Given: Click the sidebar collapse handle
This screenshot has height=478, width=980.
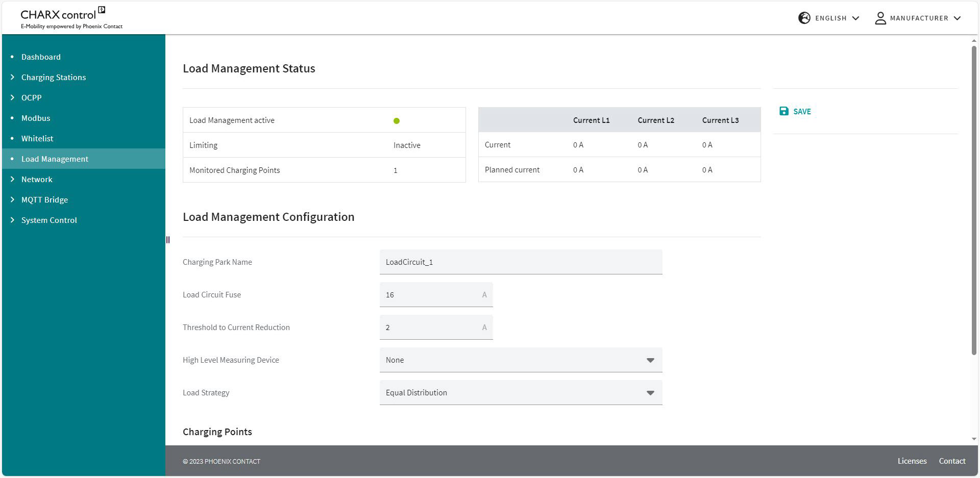Looking at the screenshot, I should [168, 240].
